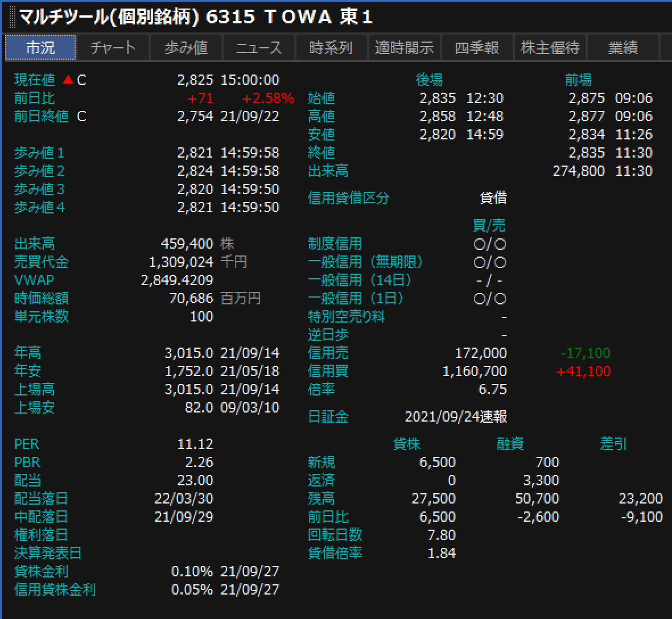Select the 株主優待 tab

click(x=550, y=48)
